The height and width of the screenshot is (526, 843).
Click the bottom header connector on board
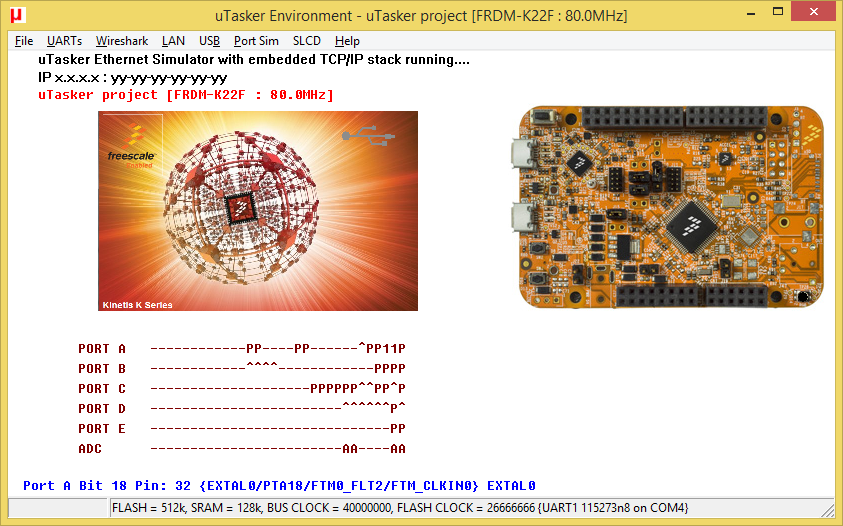coord(692,296)
